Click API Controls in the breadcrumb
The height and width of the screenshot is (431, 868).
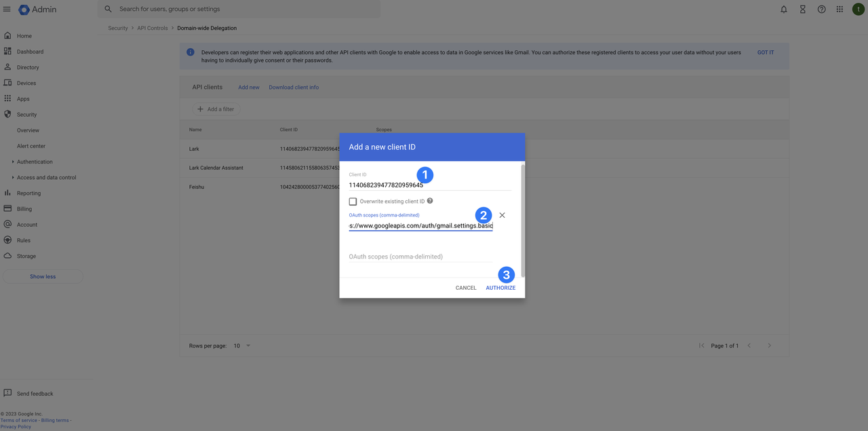point(153,29)
